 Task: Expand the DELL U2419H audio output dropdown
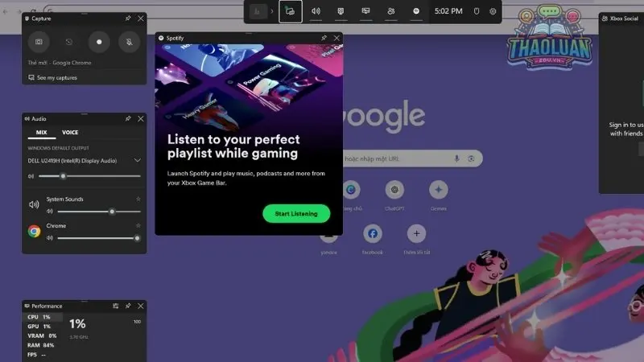coord(137,161)
